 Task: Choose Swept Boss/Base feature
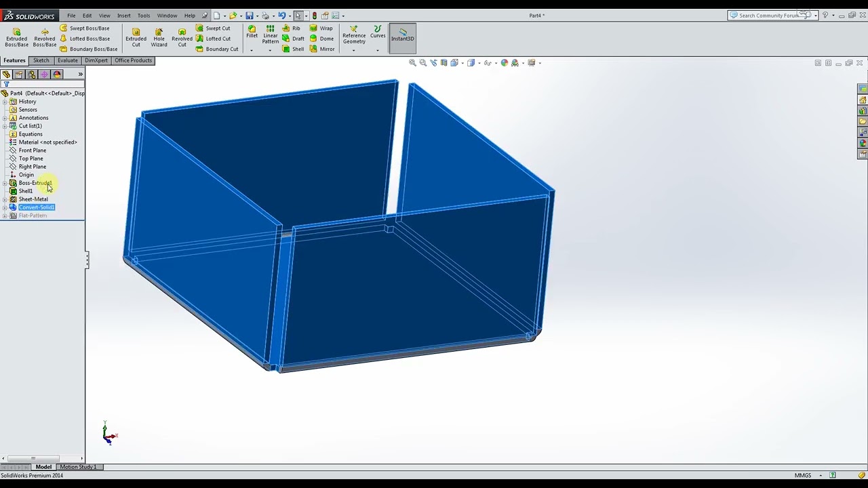tap(84, 28)
